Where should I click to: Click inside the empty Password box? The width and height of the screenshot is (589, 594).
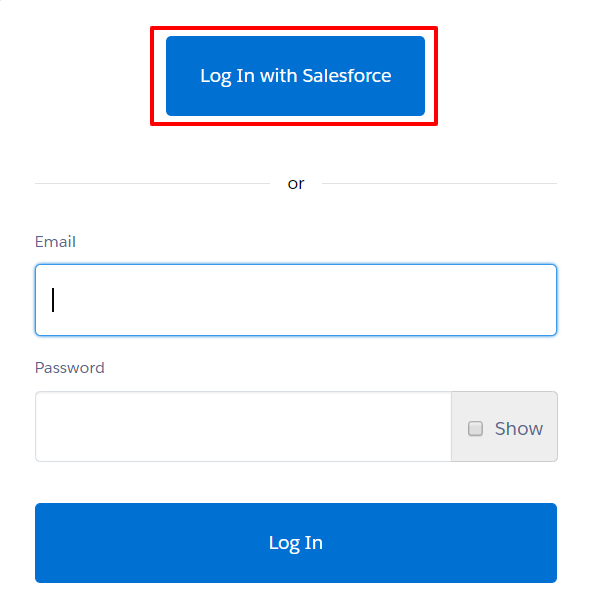pos(243,426)
